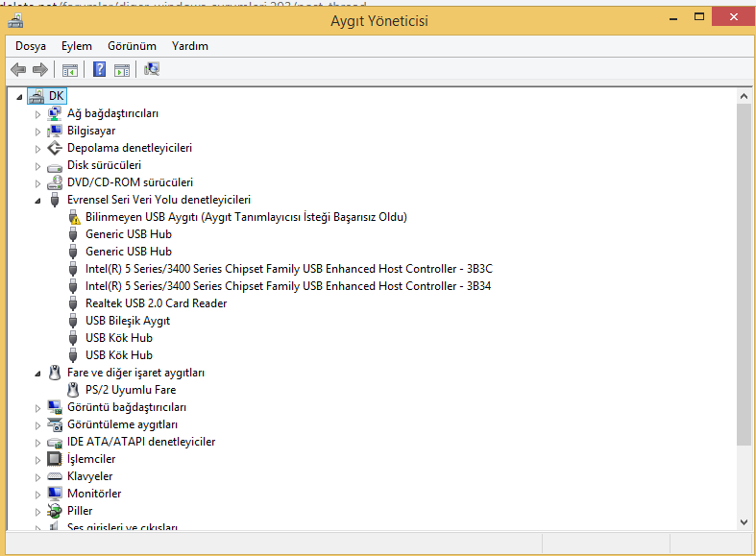The height and width of the screenshot is (556, 756).
Task: Click the Evrensel Seri Veri Yolu USB icon
Action: [55, 200]
